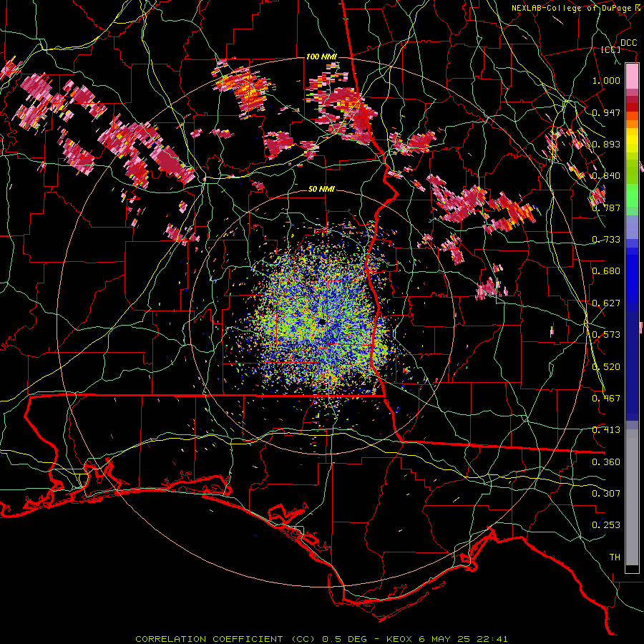Select the 0.253 scale value
This screenshot has height=644, width=644.
point(606,525)
